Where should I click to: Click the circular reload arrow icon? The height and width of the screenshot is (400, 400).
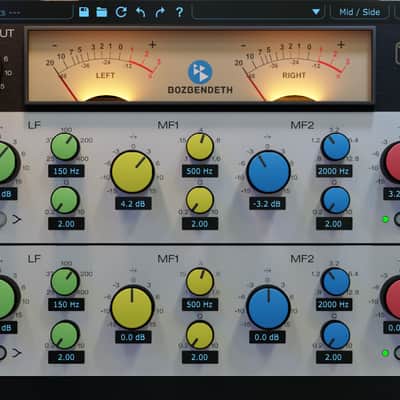pyautogui.click(x=121, y=12)
